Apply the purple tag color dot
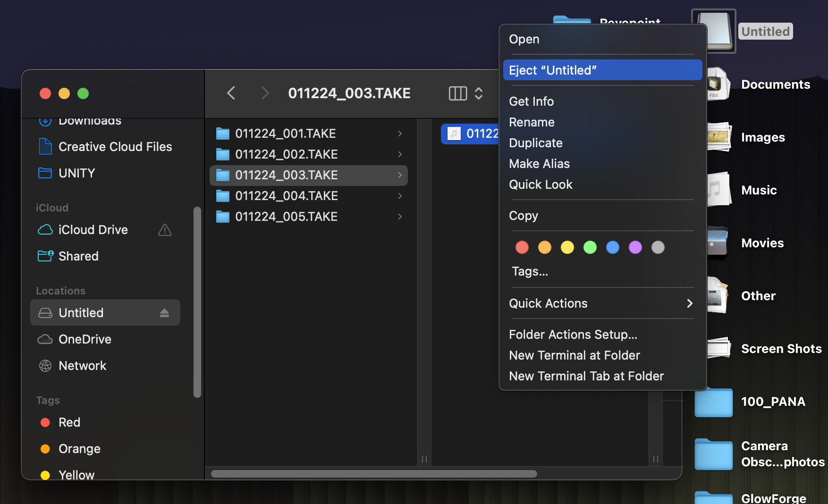This screenshot has width=828, height=504. coord(635,247)
